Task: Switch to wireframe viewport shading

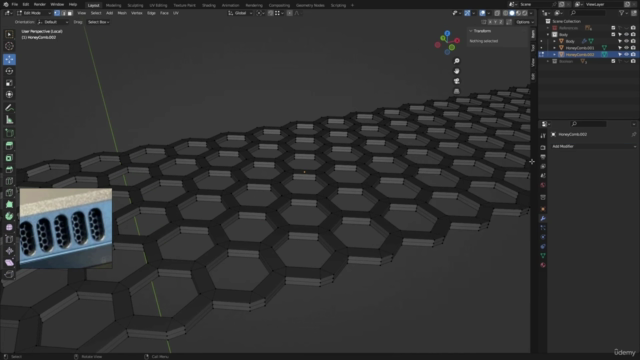Action: pos(505,13)
